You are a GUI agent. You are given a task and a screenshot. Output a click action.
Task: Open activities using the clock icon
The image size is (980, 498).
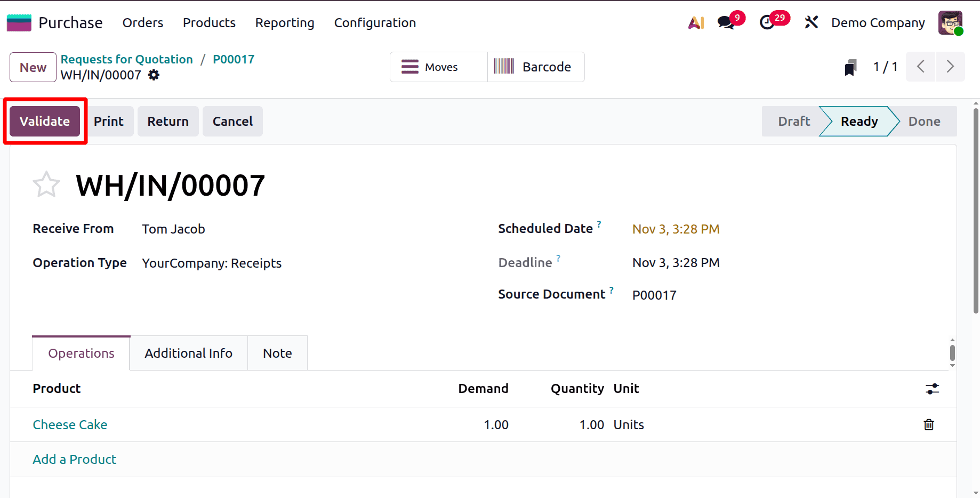coord(768,22)
